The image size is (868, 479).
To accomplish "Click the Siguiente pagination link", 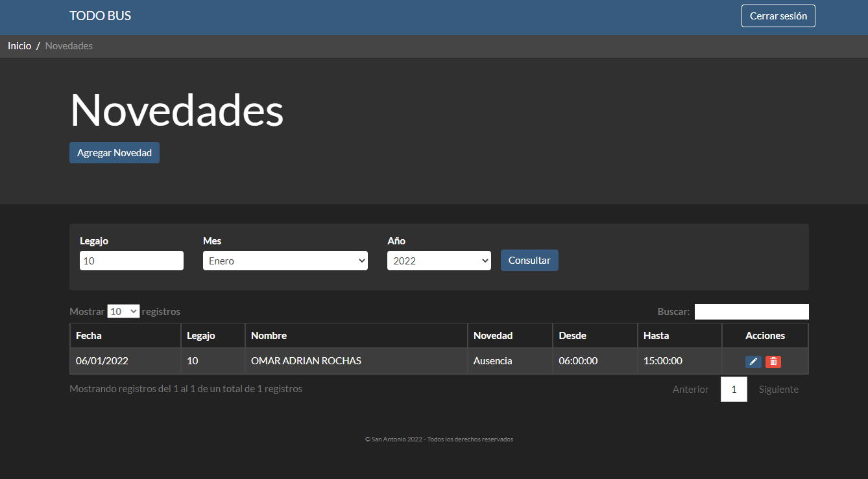I will pos(778,390).
